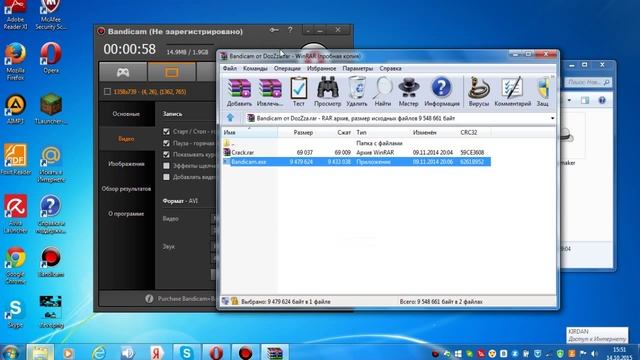The height and width of the screenshot is (360, 640).
Task: Toggle the 1358x739 resolution checkbox in Bandicam
Action: (107, 92)
